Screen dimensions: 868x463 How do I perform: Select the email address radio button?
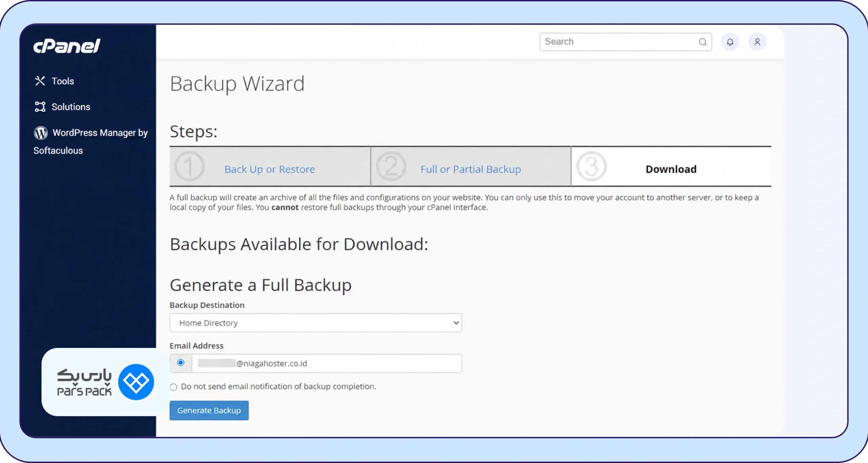point(181,363)
